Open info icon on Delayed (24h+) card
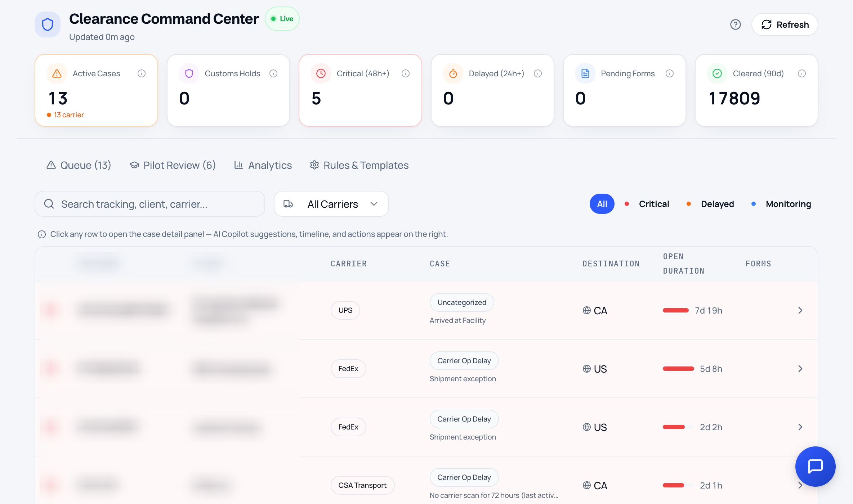 pyautogui.click(x=538, y=73)
